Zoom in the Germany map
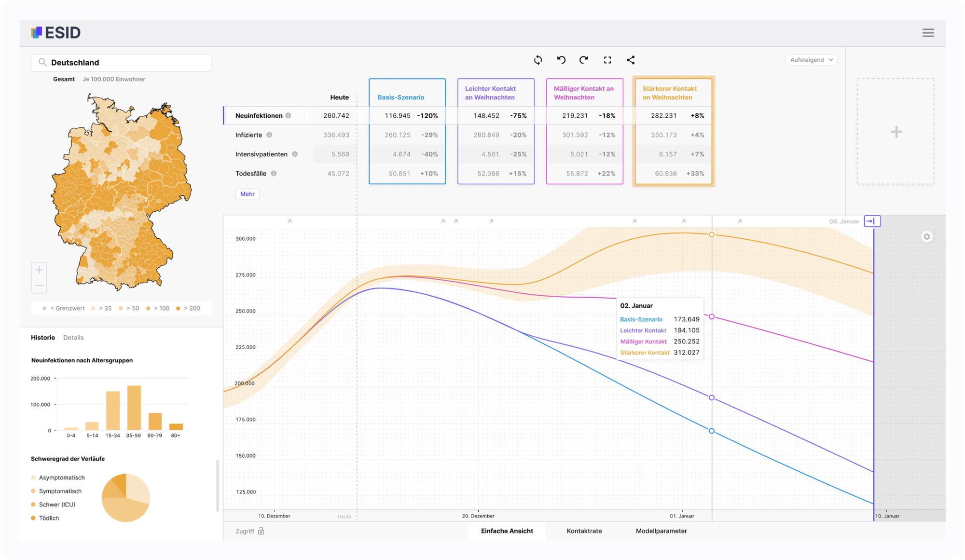965x560 pixels. (39, 270)
